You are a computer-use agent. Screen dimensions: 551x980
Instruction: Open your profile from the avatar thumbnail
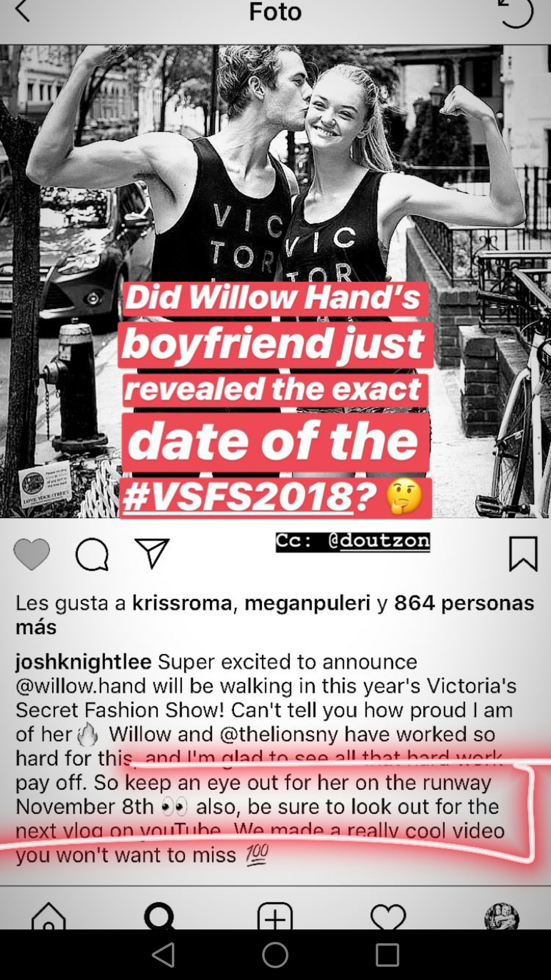(502, 916)
